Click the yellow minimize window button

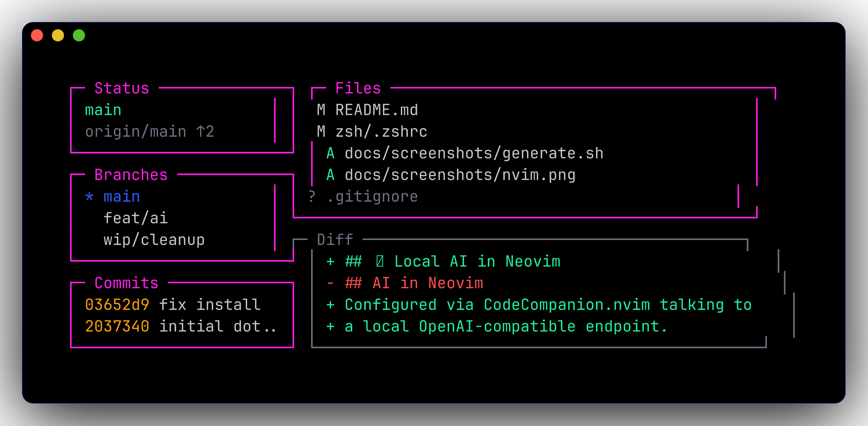(58, 35)
